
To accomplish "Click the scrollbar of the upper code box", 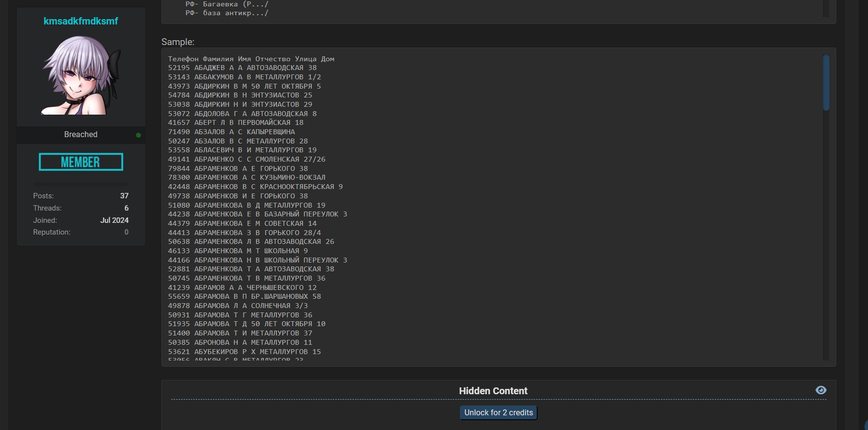I will tap(826, 9).
